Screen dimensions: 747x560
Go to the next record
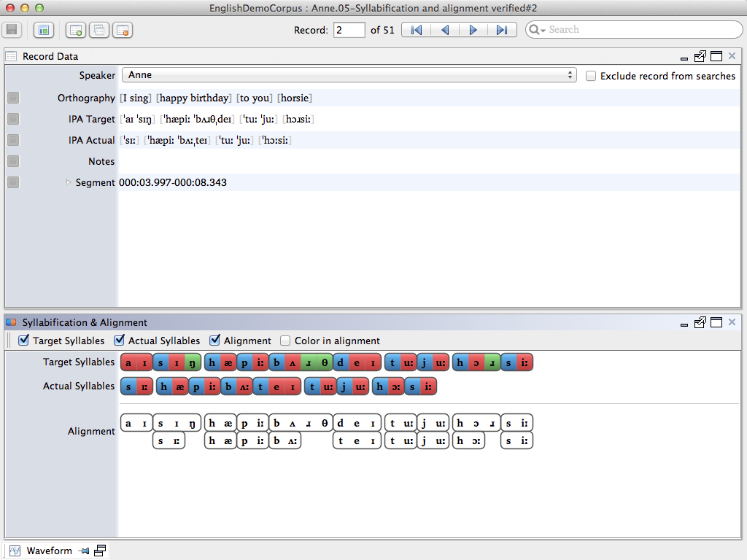pyautogui.click(x=473, y=30)
